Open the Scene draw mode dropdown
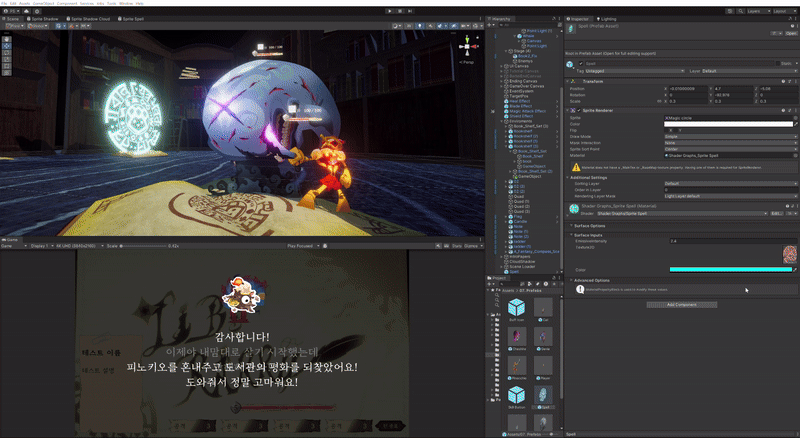Image resolution: width=800 pixels, height=438 pixels. [x=396, y=26]
